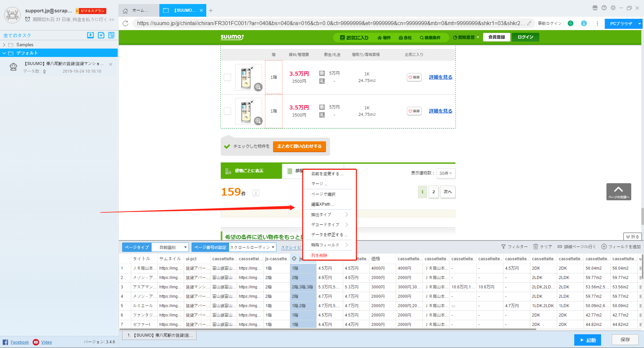Zoom the floor plan in first listing row
Viewport: 644px width, 348px height.
pyautogui.click(x=258, y=87)
